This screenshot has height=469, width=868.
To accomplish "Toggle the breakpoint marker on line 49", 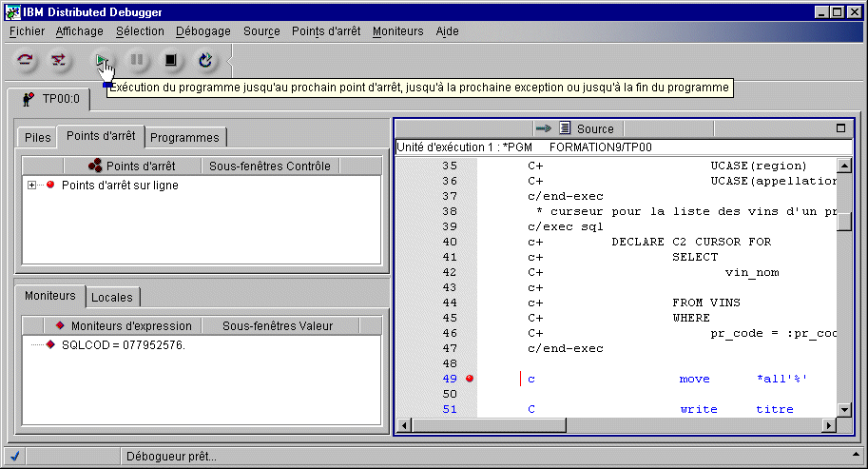I will coord(470,379).
